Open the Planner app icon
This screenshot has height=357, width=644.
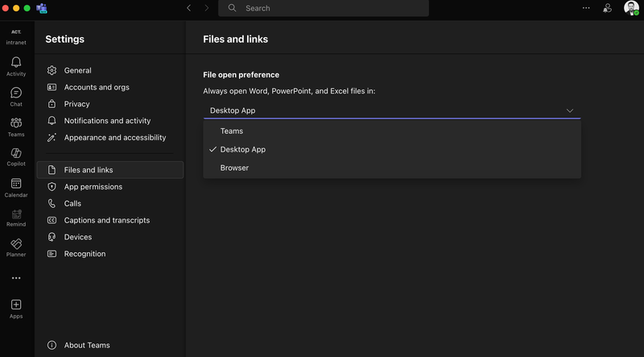pyautogui.click(x=16, y=244)
